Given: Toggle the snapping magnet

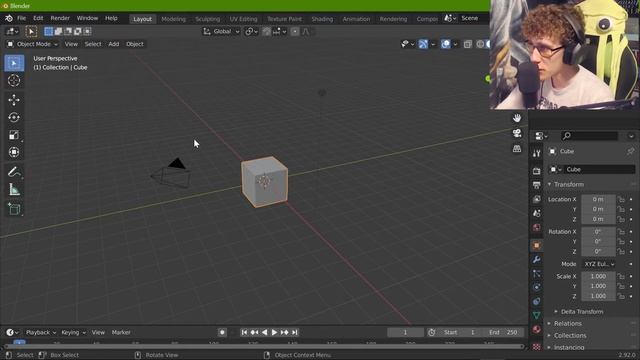Looking at the screenshot, I should [x=267, y=31].
